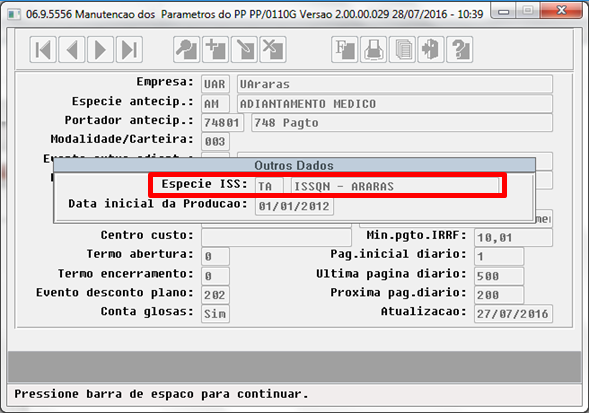589x414 pixels.
Task: Select the ISSQN - ARARAS field
Action: pos(395,186)
